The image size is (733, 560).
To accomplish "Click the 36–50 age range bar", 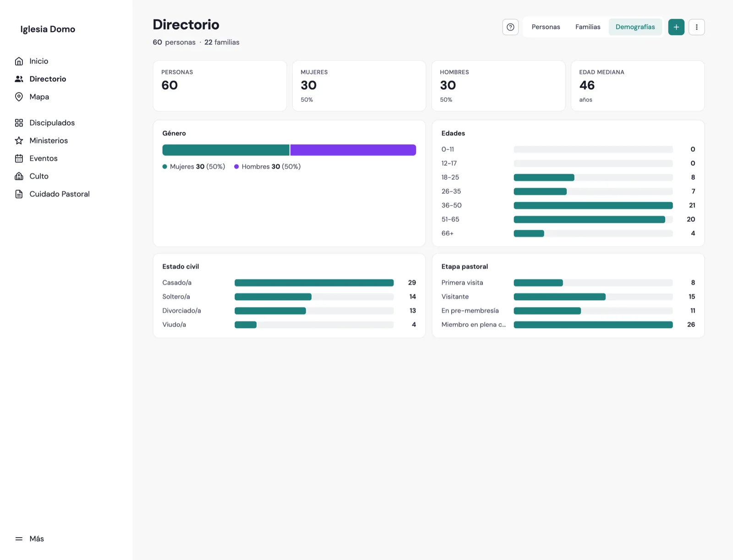I will click(593, 205).
